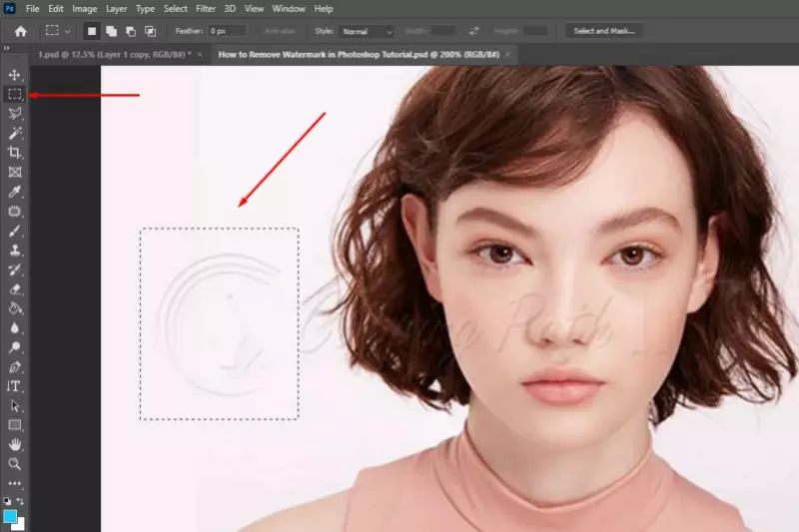Image resolution: width=799 pixels, height=532 pixels.
Task: Switch to the 1.psd document tab
Action: [x=115, y=55]
